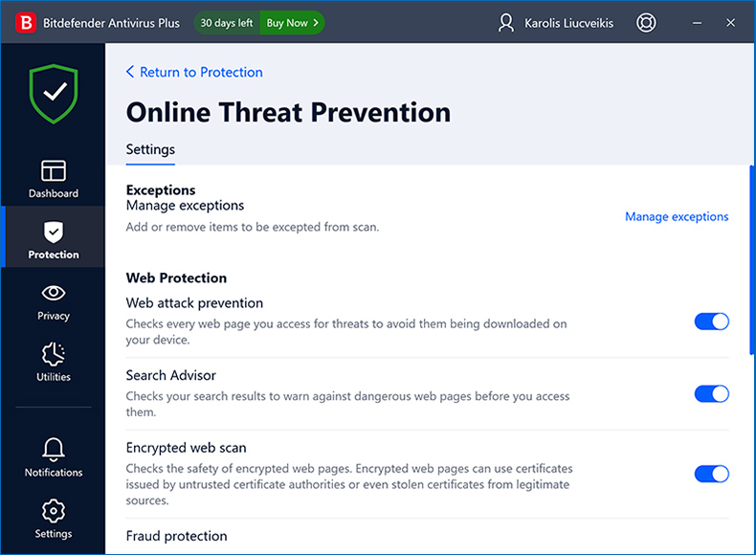The height and width of the screenshot is (555, 756).
Task: Select the Settings tab
Action: [150, 149]
